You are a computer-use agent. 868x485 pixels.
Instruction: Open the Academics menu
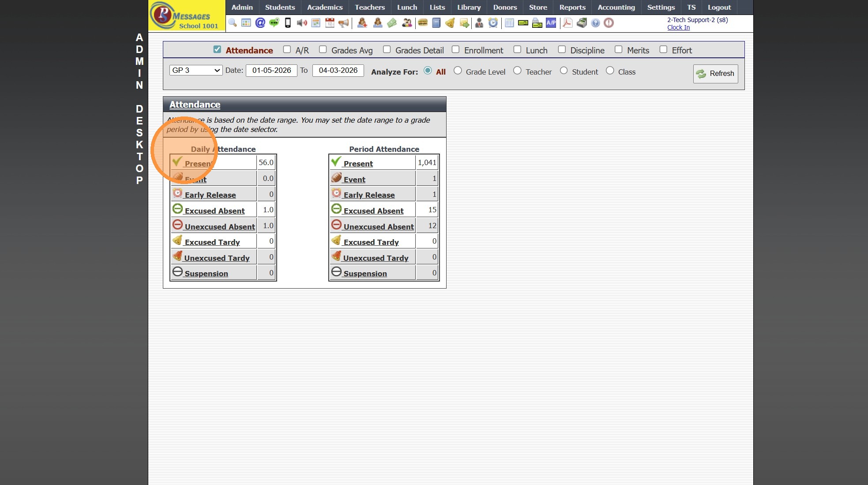[325, 8]
